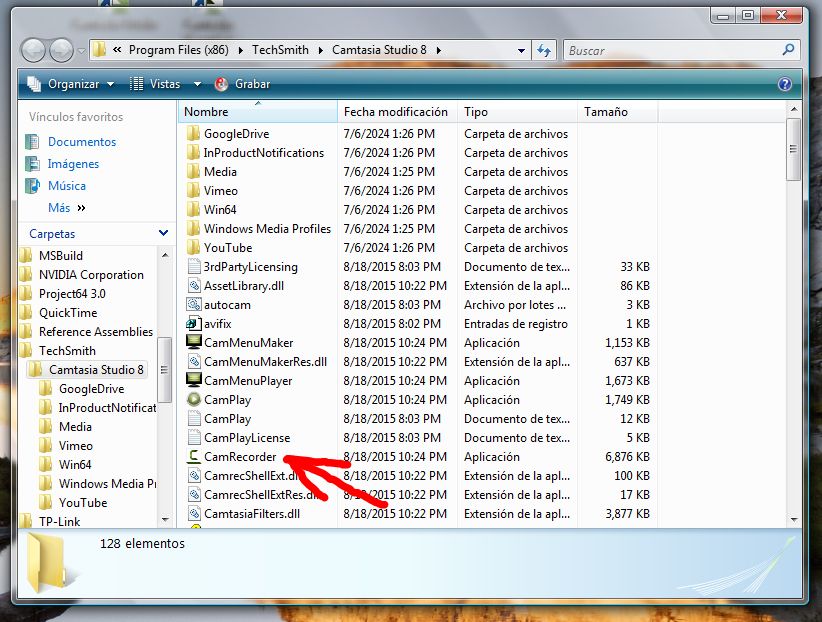Screen dimensions: 822x622
Task: Click the CamMenuMakerRes.dll file icon
Action: [194, 361]
